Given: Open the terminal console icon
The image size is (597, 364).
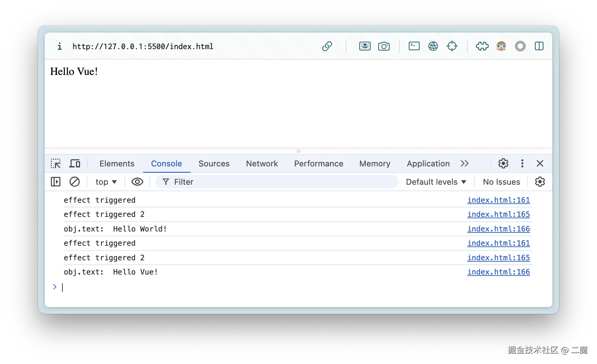Looking at the screenshot, I should tap(414, 46).
